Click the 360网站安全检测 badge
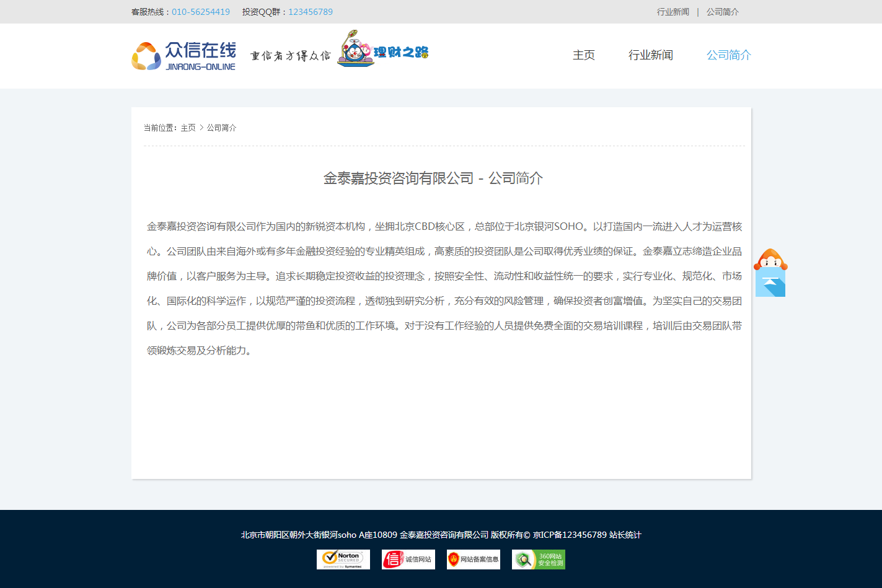Viewport: 882px width, 588px height. [x=539, y=559]
